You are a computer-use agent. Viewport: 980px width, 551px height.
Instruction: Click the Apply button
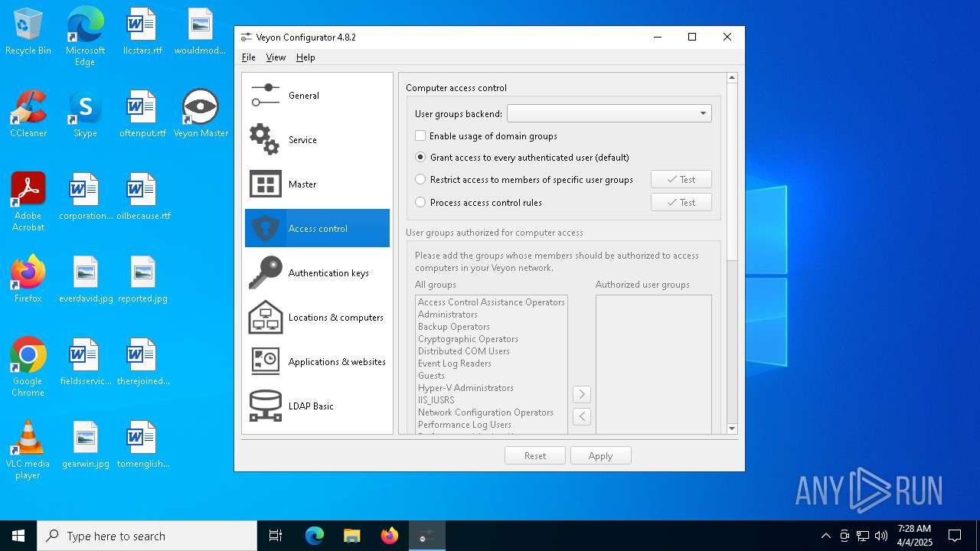tap(601, 456)
